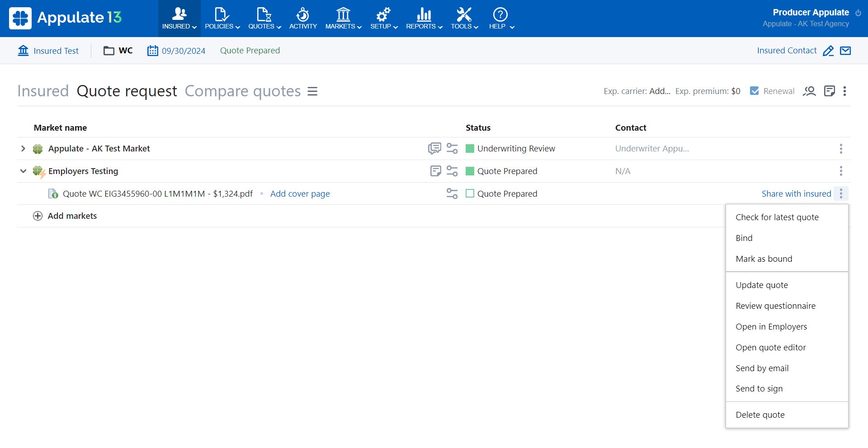The height and width of the screenshot is (448, 868).
Task: Click the power logout icon beside Producer Appulate
Action: coord(858,13)
